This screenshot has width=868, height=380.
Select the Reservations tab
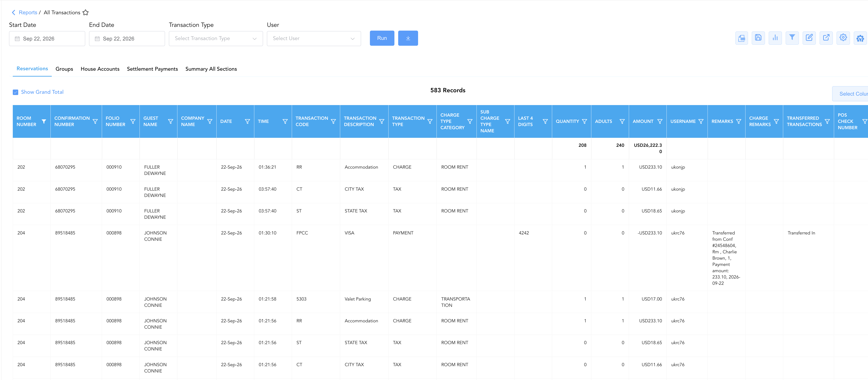[32, 69]
